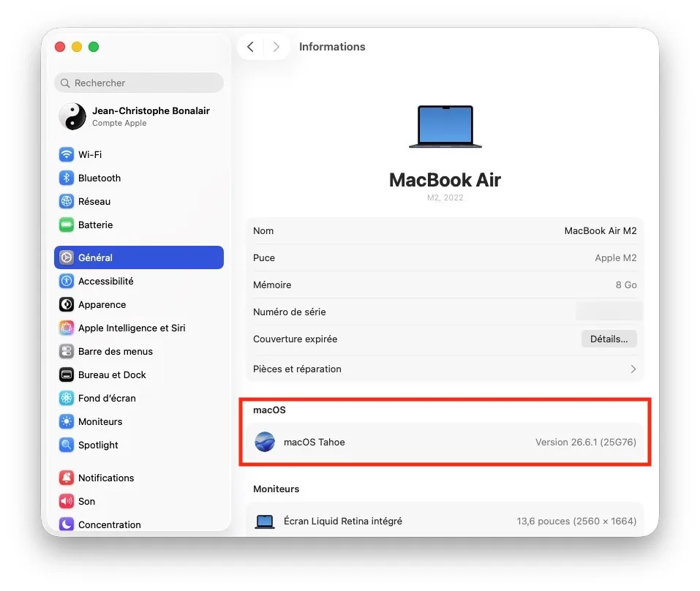Open Wi-Fi settings via its icon
This screenshot has height=591, width=700.
pyautogui.click(x=67, y=154)
